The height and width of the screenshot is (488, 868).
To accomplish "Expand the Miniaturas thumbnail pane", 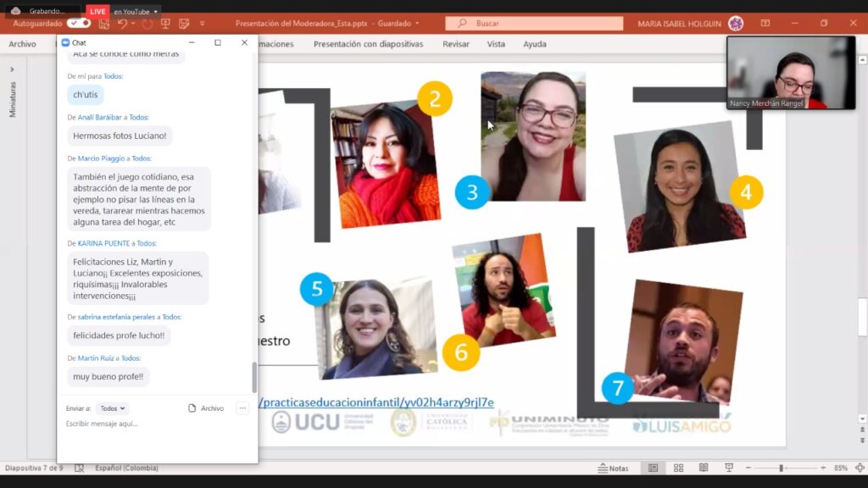I will tap(12, 69).
